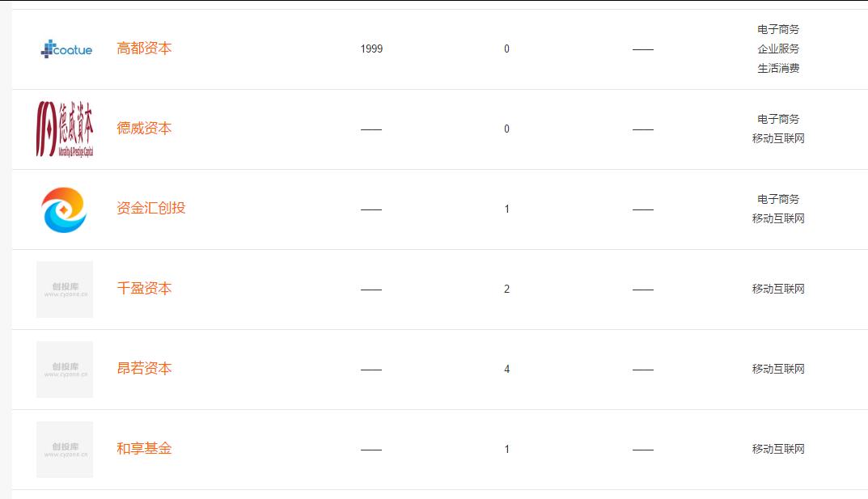Go to the 德威资本 profile link

coord(144,129)
